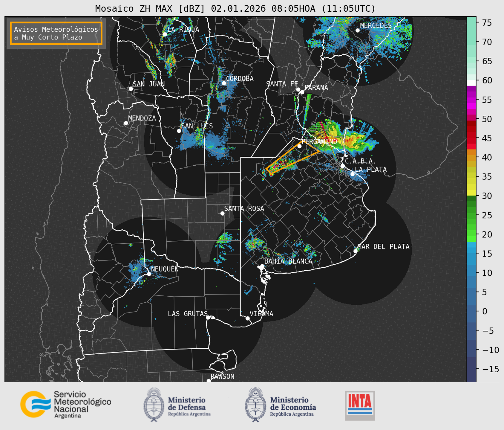Select the white city dot for La Rioja
This screenshot has height=430, width=504.
click(x=165, y=34)
